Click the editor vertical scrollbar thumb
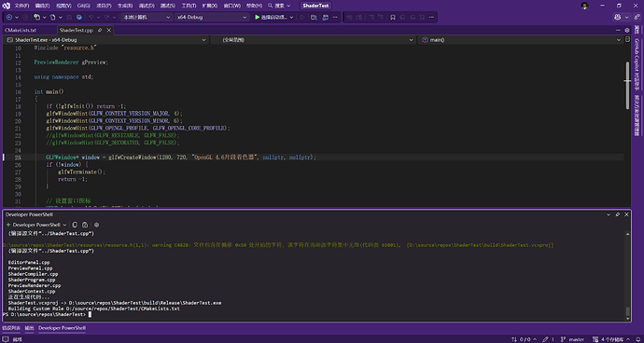Screen dimensions: 644x343 (x=627, y=86)
